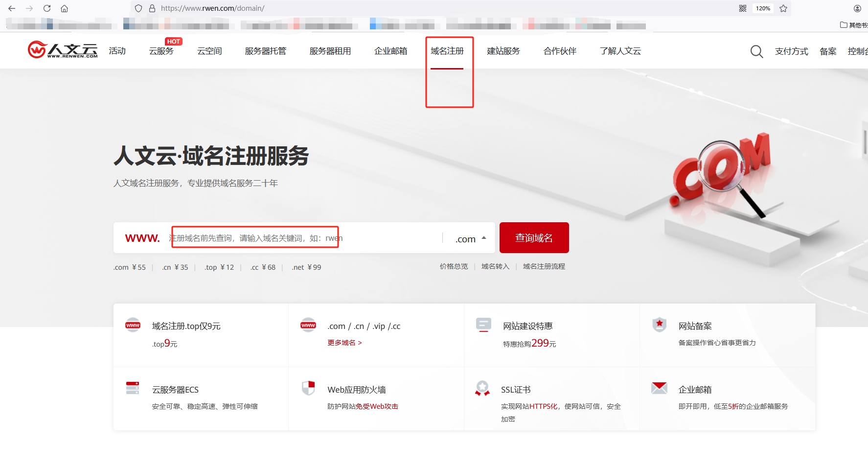Open the shield tracking protection icon
868x468 pixels.
click(138, 8)
